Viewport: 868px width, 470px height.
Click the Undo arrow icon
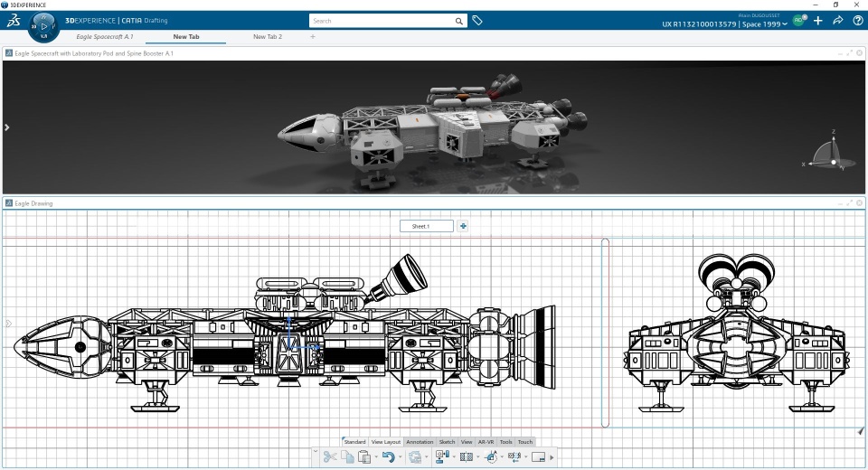coord(389,456)
